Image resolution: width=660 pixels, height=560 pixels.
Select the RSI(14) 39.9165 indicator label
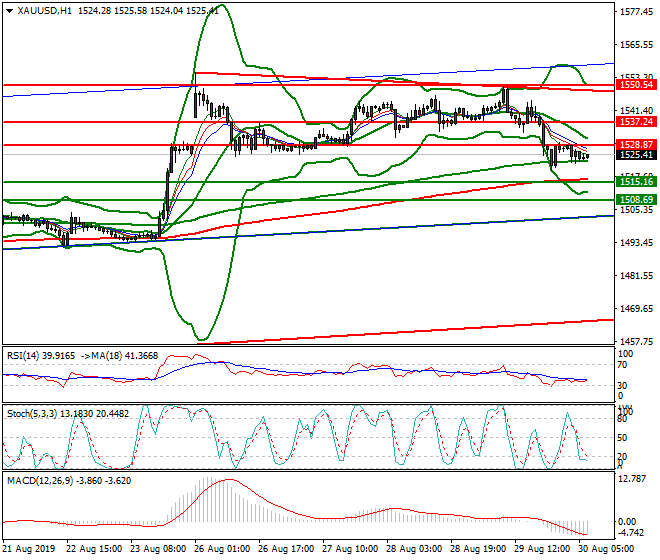(41, 356)
